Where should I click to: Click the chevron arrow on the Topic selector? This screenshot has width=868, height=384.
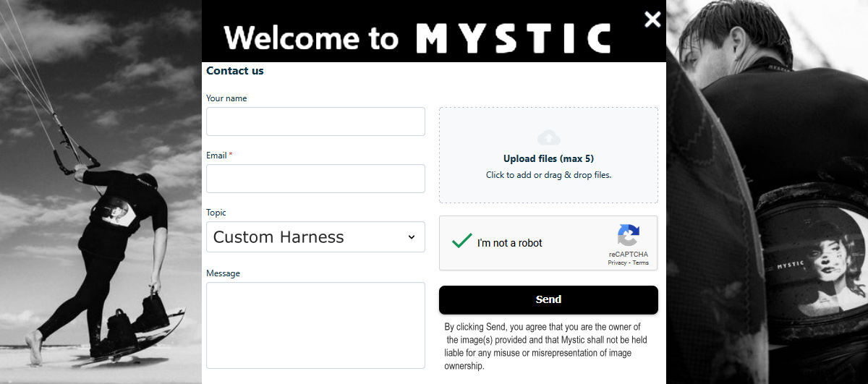412,237
